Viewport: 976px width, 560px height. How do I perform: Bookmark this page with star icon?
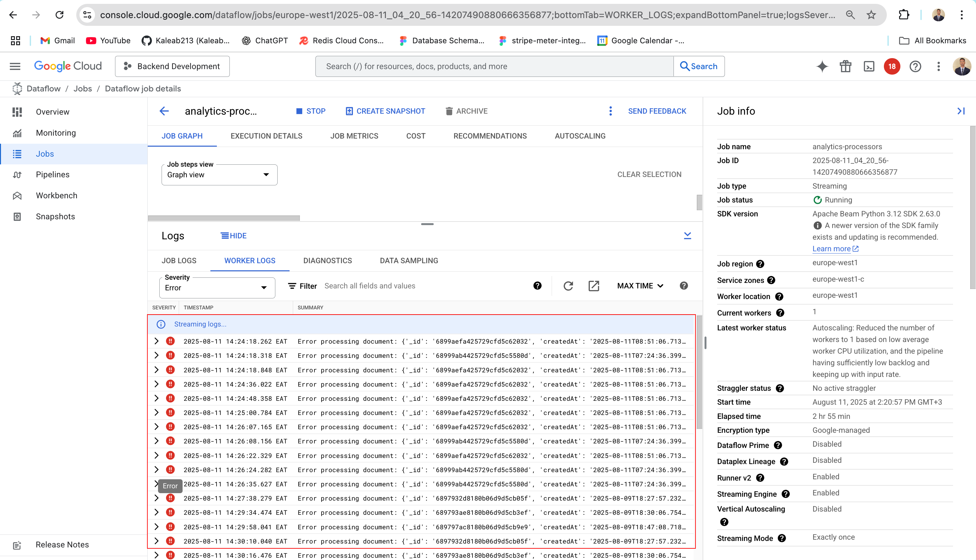(871, 15)
